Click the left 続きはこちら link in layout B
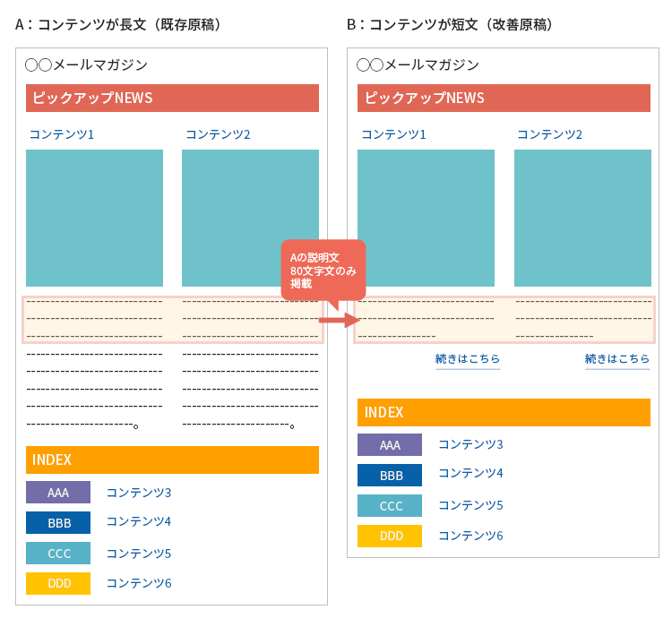 click(x=468, y=359)
